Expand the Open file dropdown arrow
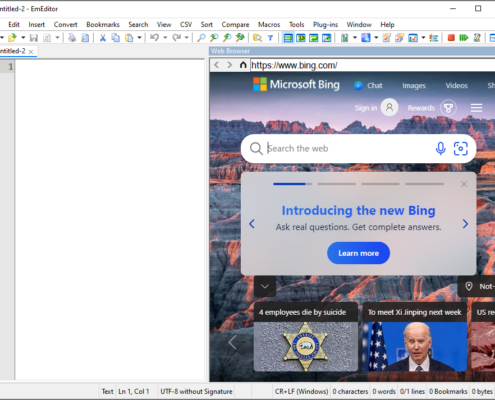Viewport: 495px width, 400px height. pos(23,38)
